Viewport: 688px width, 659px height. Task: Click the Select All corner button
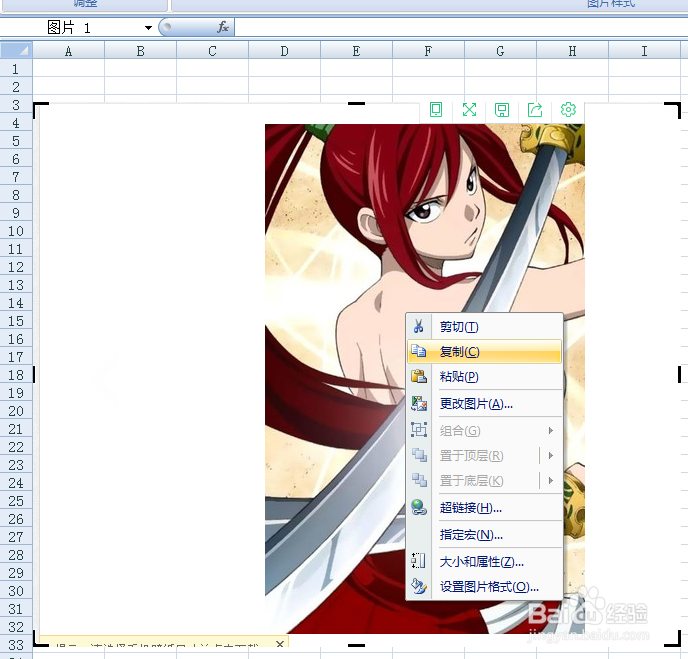pos(16,50)
